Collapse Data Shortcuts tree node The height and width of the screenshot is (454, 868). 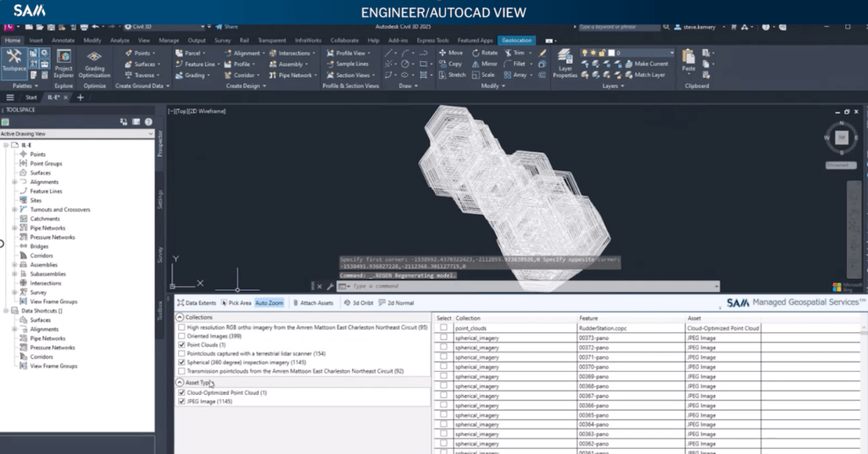click(6, 311)
